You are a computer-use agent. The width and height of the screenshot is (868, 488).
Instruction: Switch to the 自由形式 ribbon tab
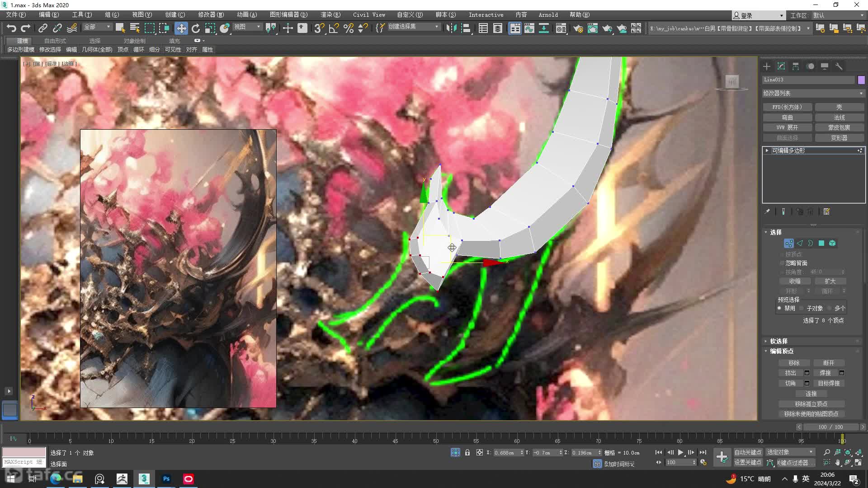(x=55, y=41)
